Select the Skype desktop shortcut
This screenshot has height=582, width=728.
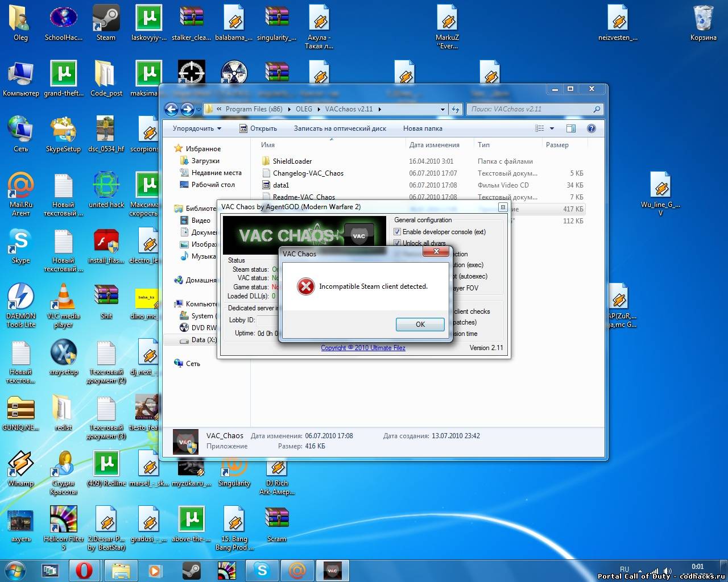(21, 247)
